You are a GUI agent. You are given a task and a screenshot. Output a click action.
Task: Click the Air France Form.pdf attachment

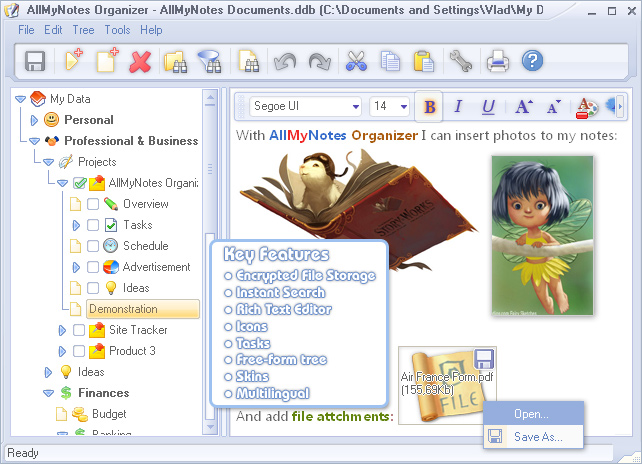(x=447, y=385)
